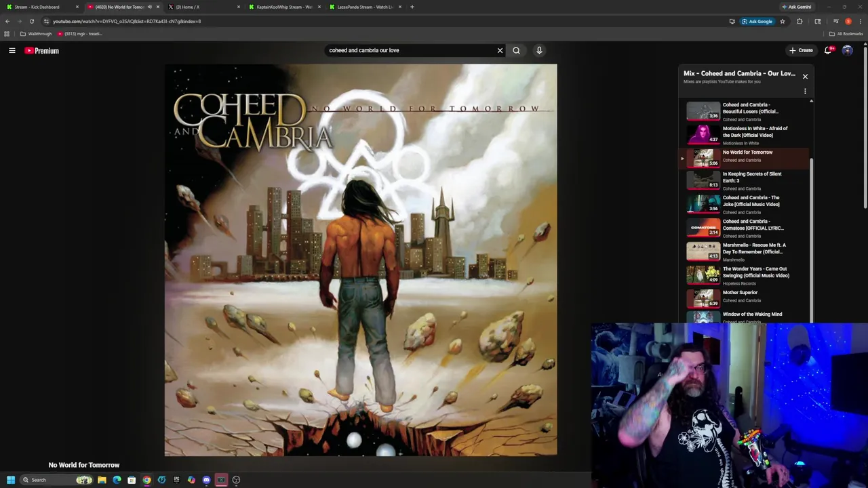Close the Home / X tab

tap(239, 7)
